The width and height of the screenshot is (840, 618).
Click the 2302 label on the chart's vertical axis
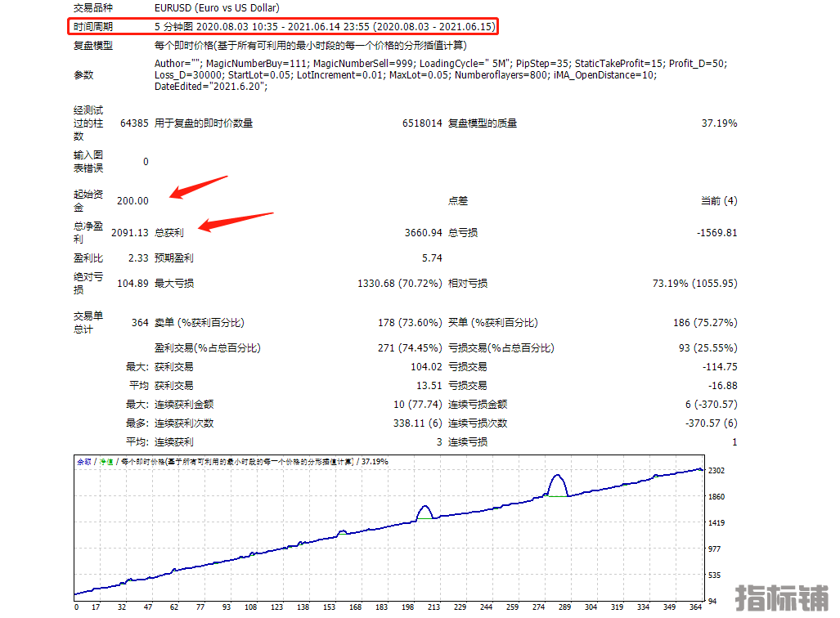pyautogui.click(x=716, y=471)
